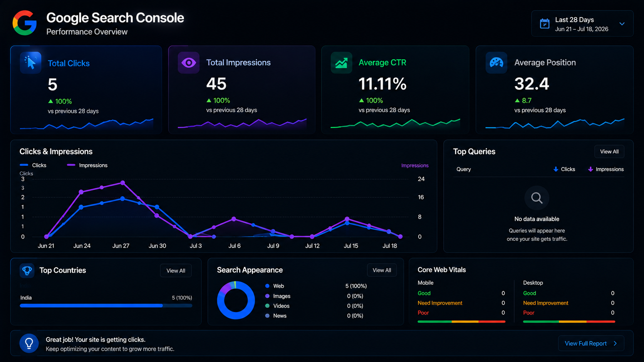This screenshot has height=362, width=644.
Task: Toggle the Web legend item
Action: (275, 286)
